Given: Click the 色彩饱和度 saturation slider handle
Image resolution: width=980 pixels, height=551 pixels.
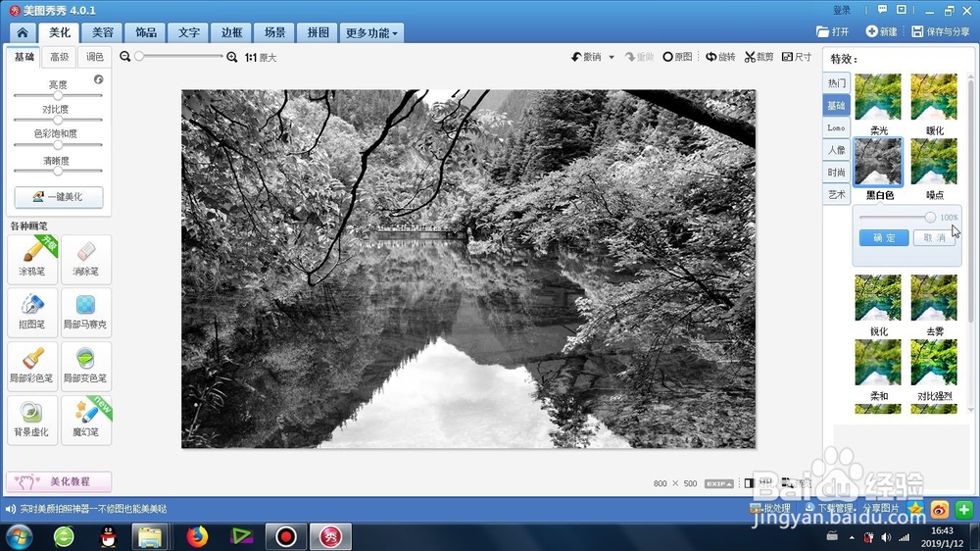Looking at the screenshot, I should 58,144.
